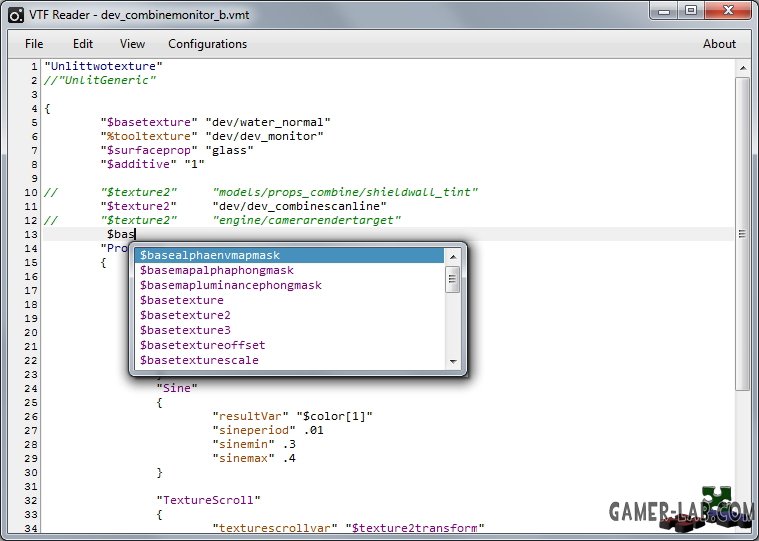Viewport: 759px width, 541px height.
Task: Open the Configurations menu
Action: point(208,44)
